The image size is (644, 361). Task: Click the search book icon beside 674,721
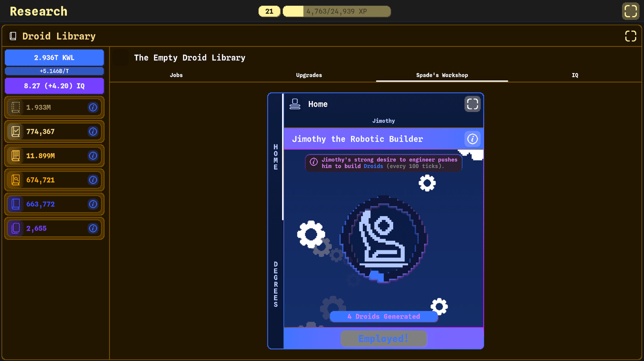pyautogui.click(x=16, y=180)
